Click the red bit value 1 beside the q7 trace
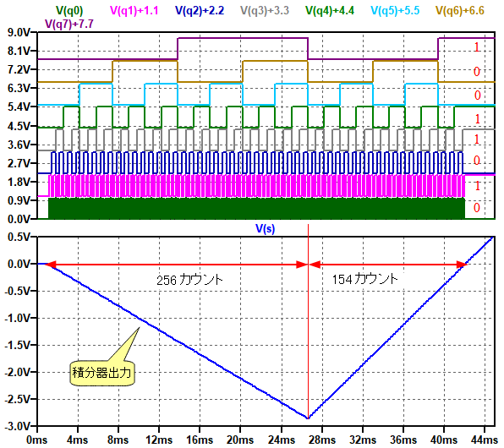Image resolution: width=504 pixels, height=448 pixels. tap(477, 47)
